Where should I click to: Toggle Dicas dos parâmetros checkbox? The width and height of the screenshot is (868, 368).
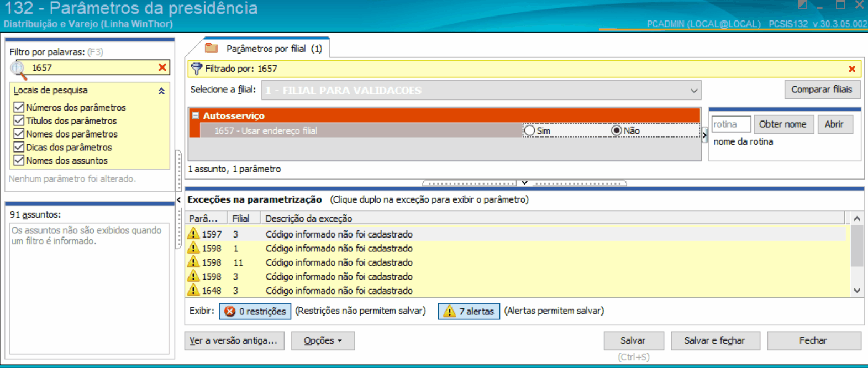click(x=19, y=147)
